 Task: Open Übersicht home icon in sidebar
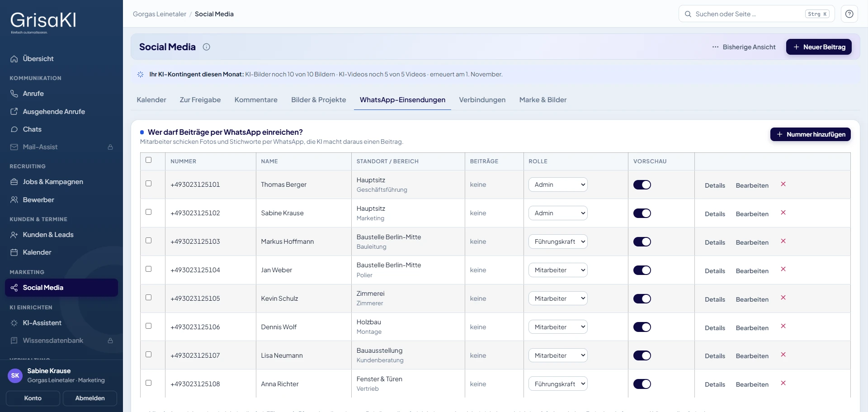point(14,59)
